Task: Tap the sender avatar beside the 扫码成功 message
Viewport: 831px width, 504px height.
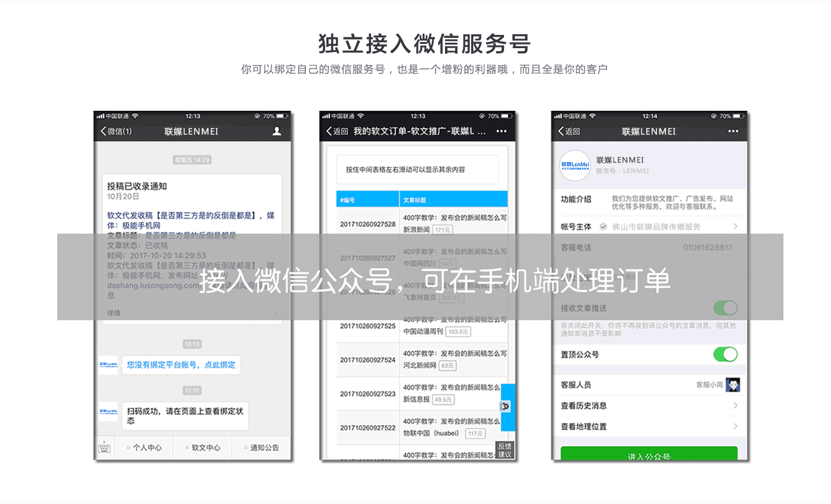Action: click(x=108, y=412)
